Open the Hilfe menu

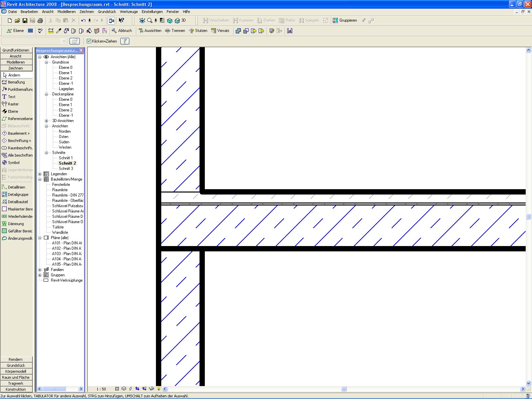pos(186,12)
